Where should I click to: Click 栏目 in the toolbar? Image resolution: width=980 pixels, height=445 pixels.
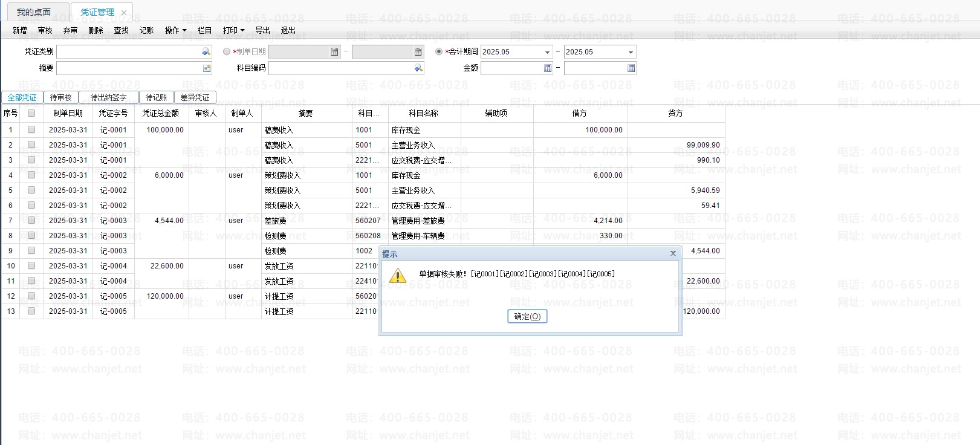pyautogui.click(x=204, y=30)
